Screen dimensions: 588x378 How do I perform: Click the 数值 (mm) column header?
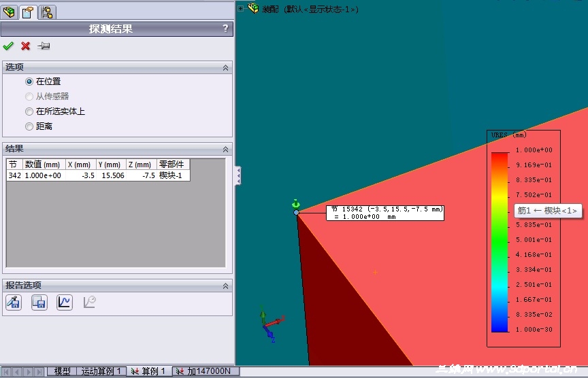44,165
